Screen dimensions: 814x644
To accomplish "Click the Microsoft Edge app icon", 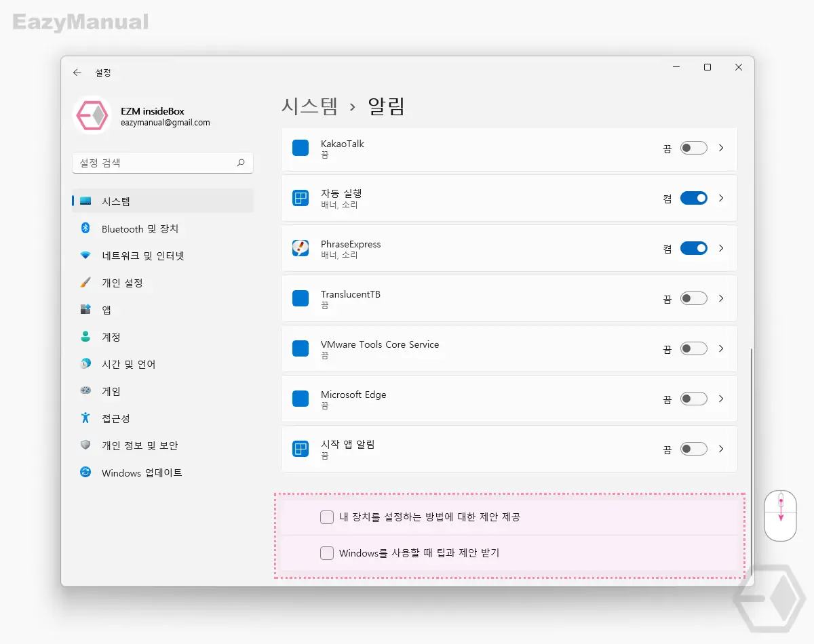I will (x=301, y=399).
